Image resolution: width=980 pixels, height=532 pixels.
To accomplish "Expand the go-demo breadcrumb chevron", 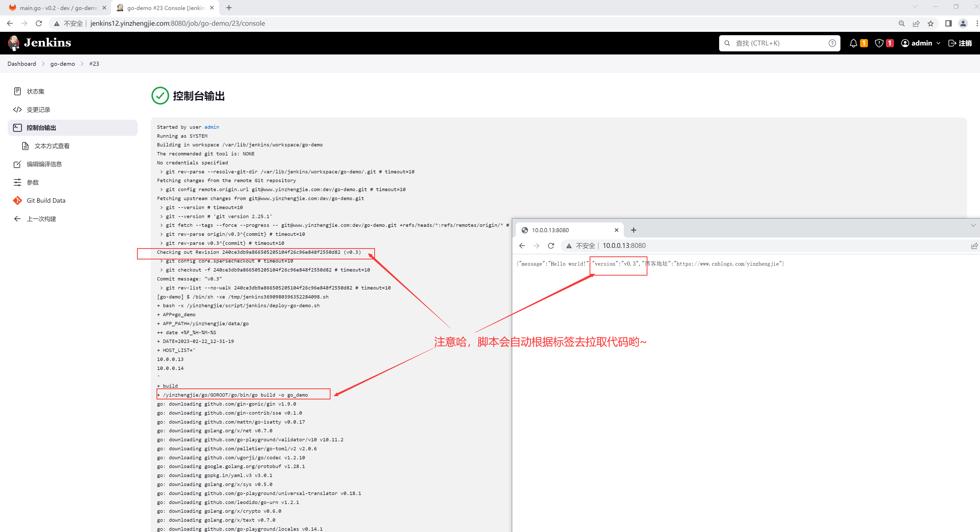I will click(x=82, y=64).
